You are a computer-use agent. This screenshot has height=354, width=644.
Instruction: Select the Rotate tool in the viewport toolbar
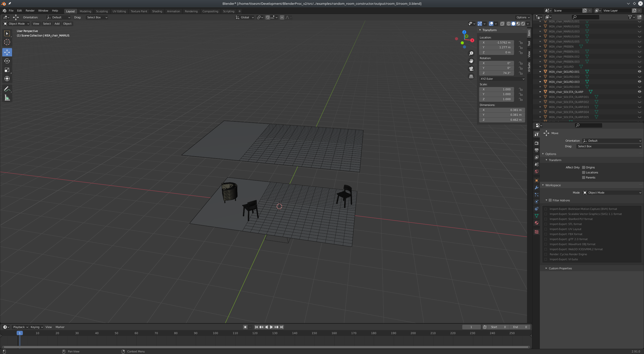tap(7, 61)
